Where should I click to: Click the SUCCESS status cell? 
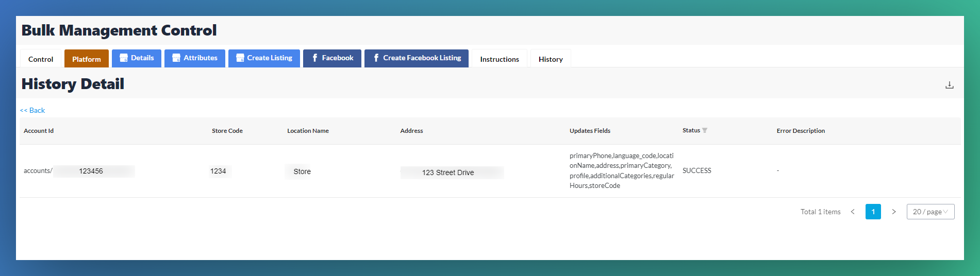coord(697,170)
